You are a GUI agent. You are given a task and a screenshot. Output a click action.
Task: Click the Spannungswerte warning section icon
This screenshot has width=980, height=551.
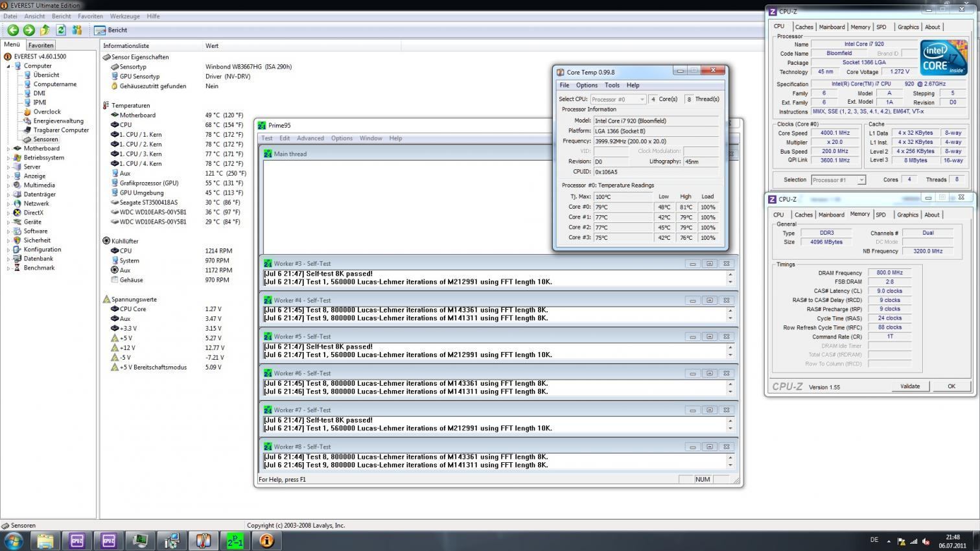pos(106,299)
